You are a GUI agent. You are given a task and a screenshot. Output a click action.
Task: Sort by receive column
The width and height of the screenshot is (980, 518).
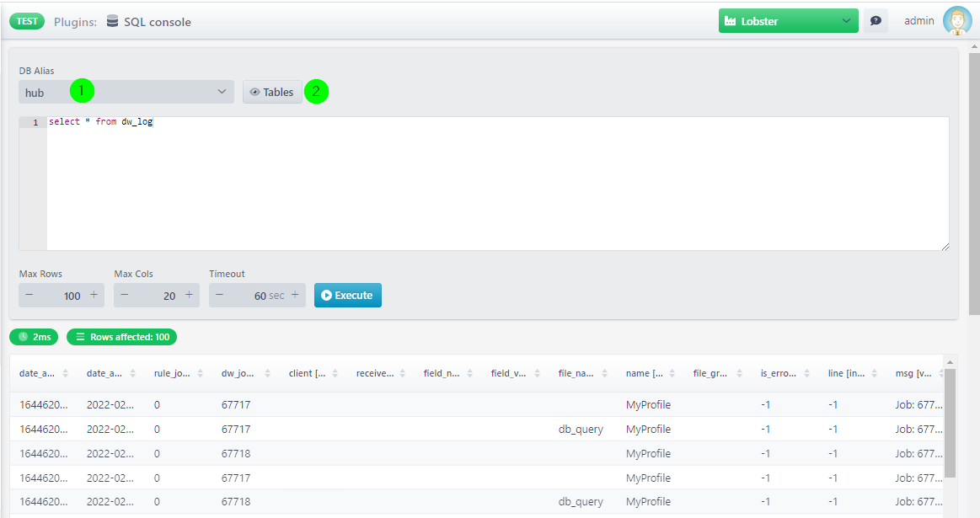381,373
